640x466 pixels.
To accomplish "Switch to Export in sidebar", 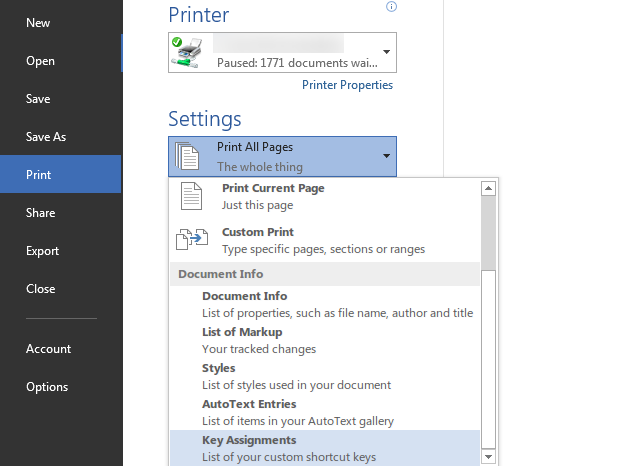I will point(42,251).
